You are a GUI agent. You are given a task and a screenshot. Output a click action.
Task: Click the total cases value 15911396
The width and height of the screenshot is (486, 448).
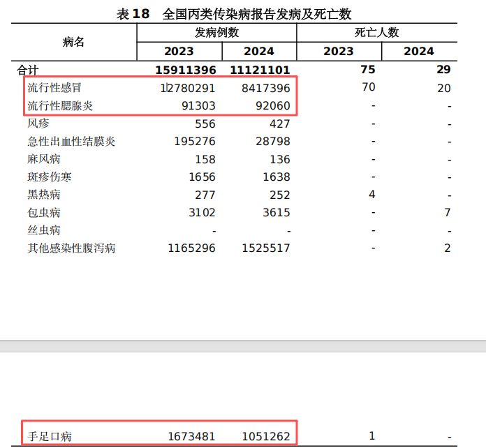click(x=186, y=70)
